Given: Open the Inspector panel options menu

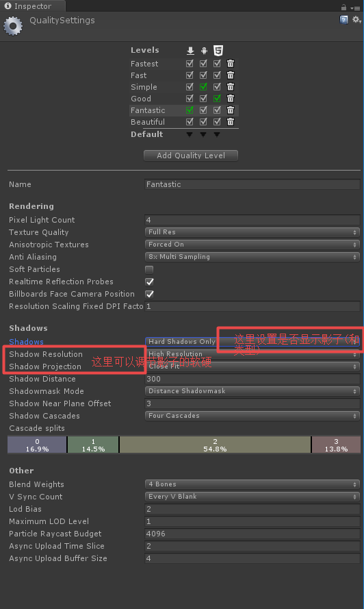Looking at the screenshot, I should [355, 8].
